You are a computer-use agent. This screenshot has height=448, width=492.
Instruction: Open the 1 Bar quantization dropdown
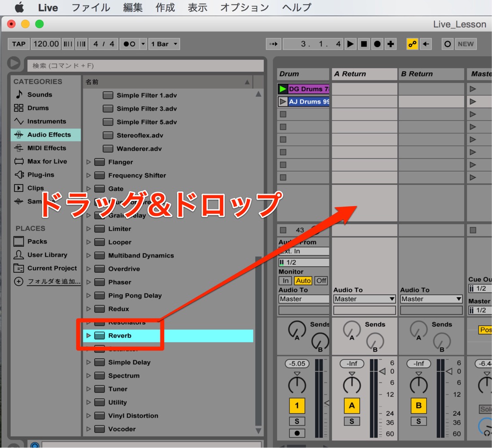pyautogui.click(x=164, y=44)
